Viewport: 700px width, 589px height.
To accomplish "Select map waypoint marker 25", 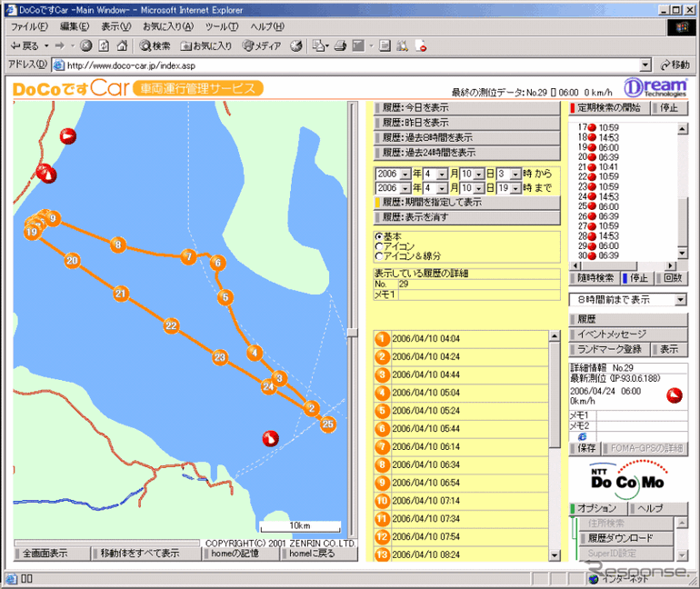I will point(327,424).
